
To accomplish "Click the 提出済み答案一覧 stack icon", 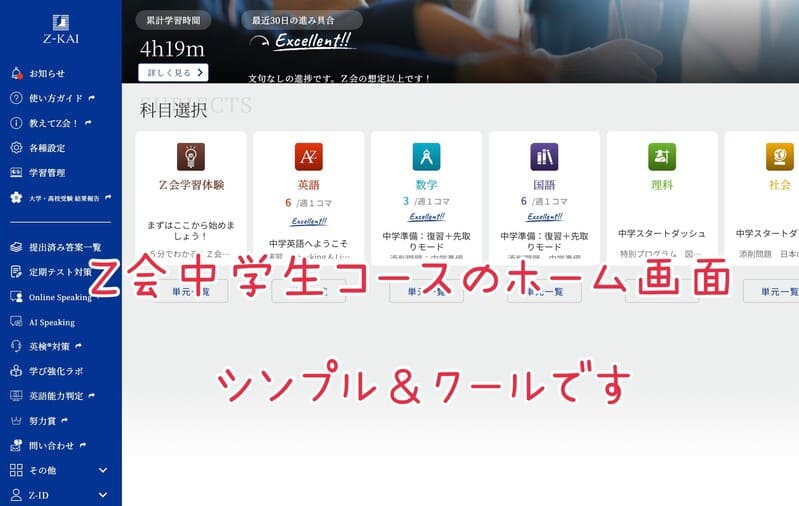I will pyautogui.click(x=16, y=247).
